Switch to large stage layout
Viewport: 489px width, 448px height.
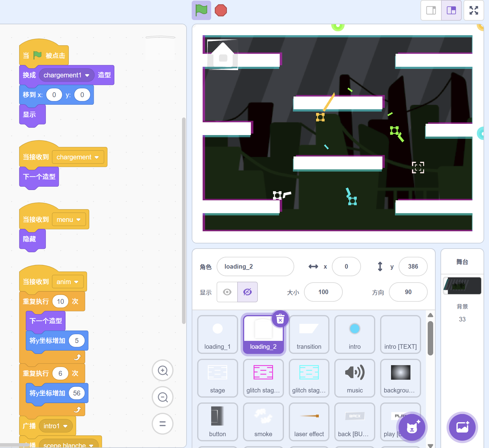451,10
